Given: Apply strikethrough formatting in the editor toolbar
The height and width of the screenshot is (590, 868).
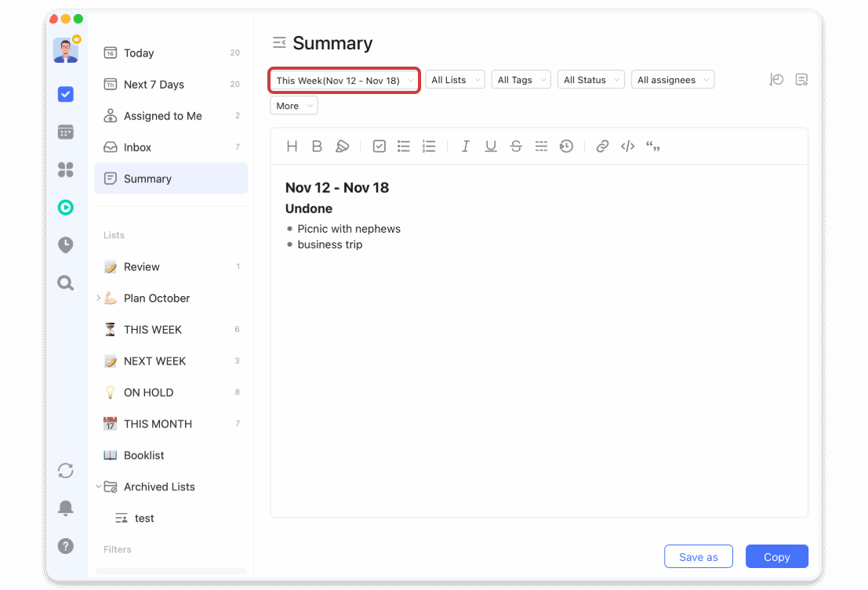Looking at the screenshot, I should pyautogui.click(x=516, y=146).
